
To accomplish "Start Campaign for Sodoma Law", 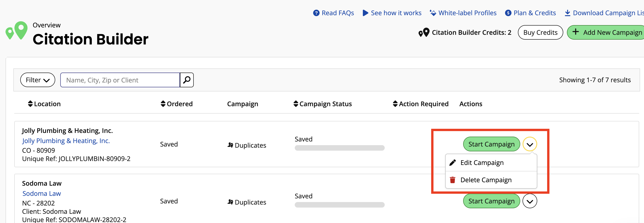I will (x=491, y=201).
